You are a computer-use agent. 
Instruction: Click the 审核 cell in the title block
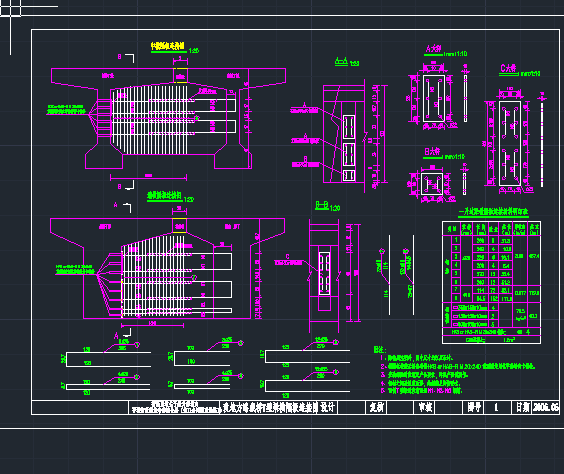(x=425, y=407)
